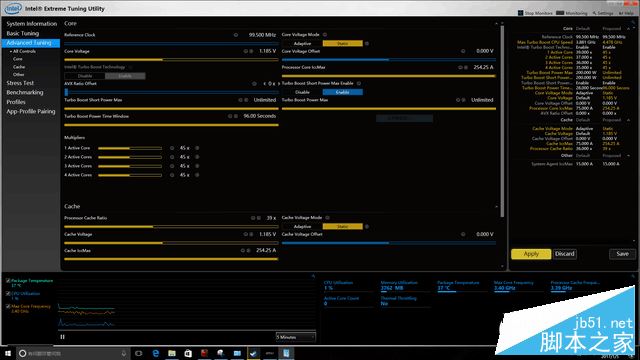Click the Cortana microphone icon

124,353
